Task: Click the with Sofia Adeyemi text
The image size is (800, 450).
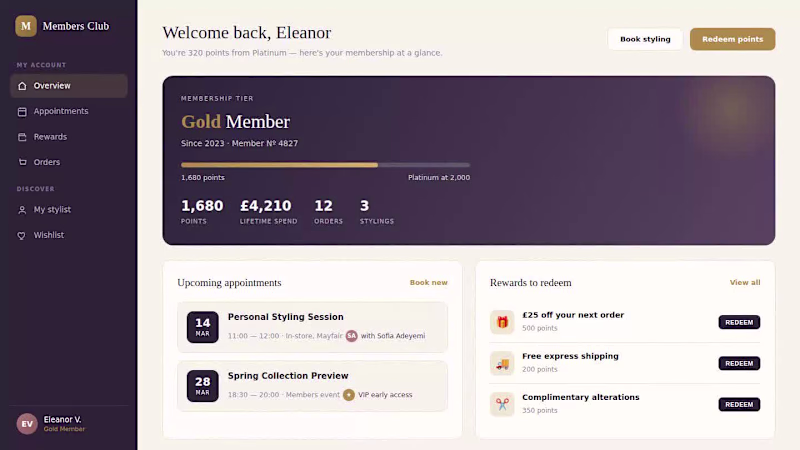Action: click(x=393, y=336)
